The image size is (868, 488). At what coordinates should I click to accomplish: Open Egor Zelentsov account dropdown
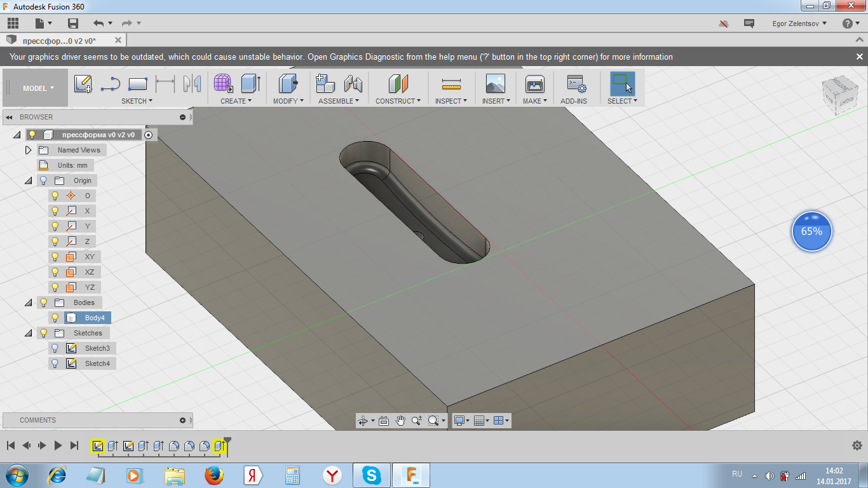click(x=800, y=24)
